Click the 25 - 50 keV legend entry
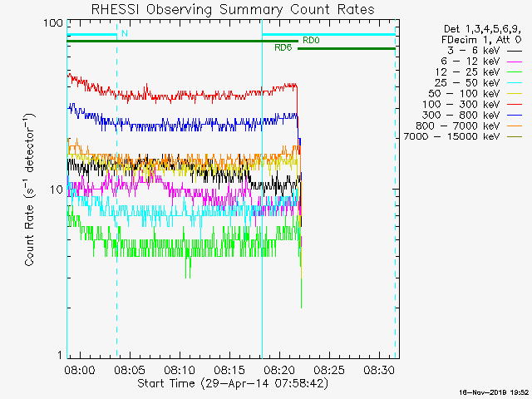 click(479, 83)
